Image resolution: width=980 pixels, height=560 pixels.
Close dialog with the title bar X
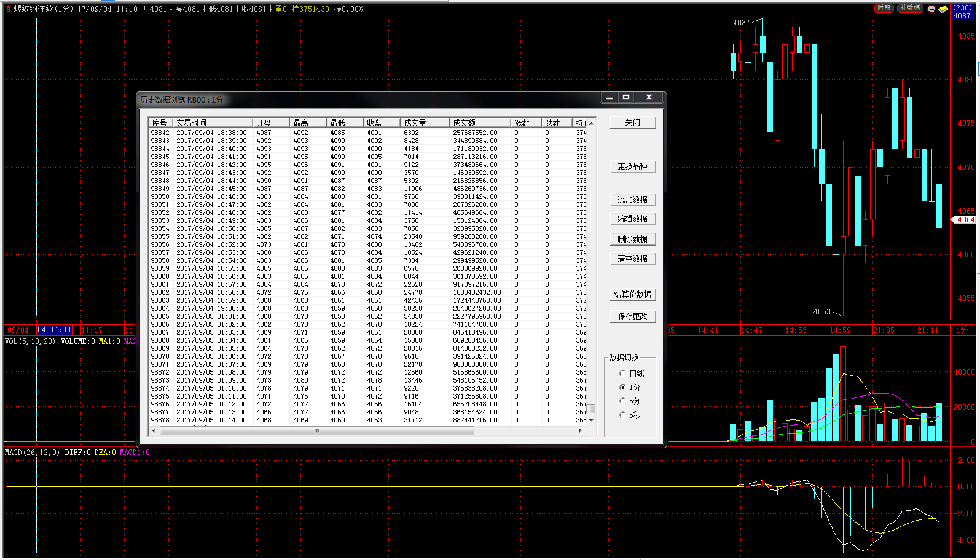click(649, 98)
